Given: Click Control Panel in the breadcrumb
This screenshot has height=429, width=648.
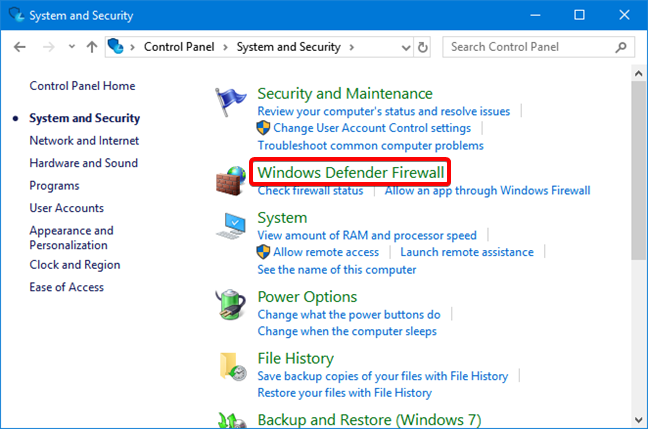Looking at the screenshot, I should tap(179, 47).
